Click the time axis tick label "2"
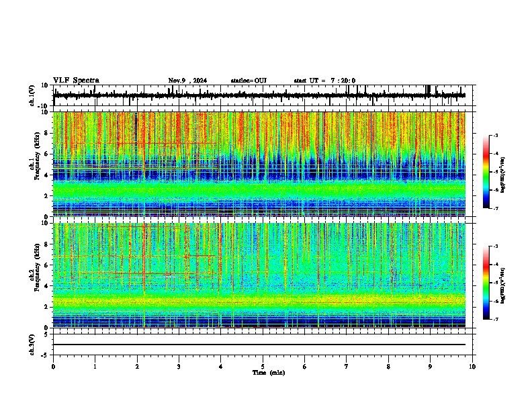Viewport: 532px width, 411px height. tap(137, 367)
